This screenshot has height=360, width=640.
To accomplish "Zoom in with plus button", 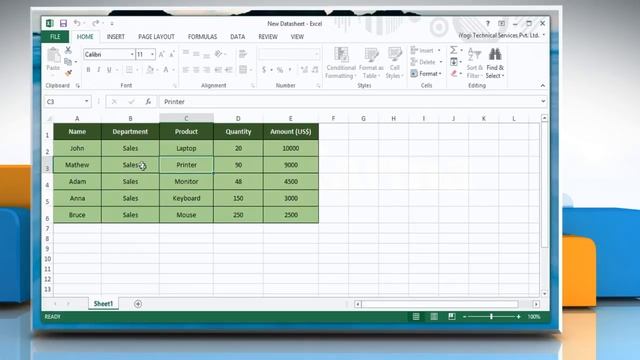I will 518,317.
